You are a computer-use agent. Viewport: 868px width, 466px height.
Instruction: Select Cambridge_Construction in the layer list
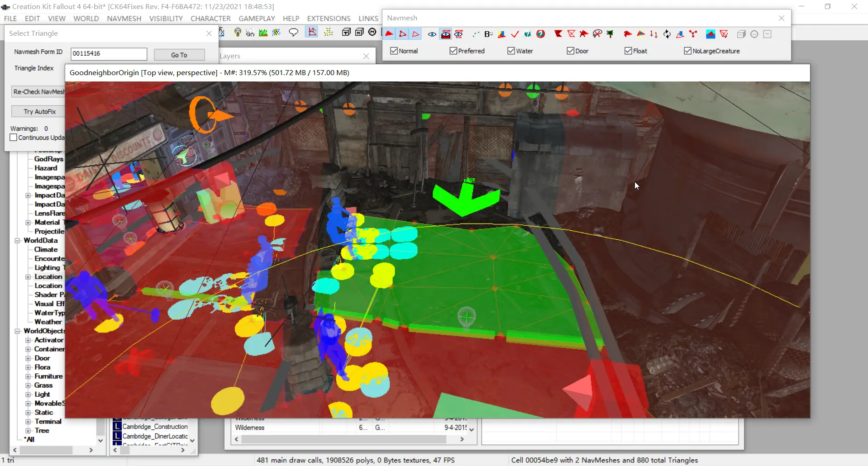click(x=155, y=427)
